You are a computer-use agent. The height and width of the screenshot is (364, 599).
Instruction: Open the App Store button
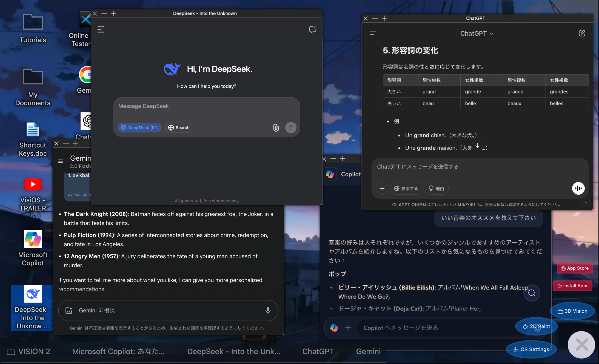(x=575, y=268)
